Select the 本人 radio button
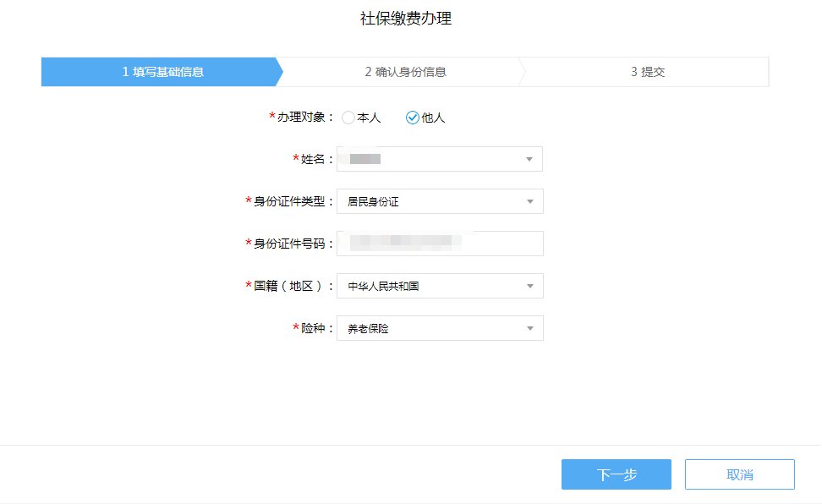Image resolution: width=822 pixels, height=504 pixels. click(x=348, y=118)
